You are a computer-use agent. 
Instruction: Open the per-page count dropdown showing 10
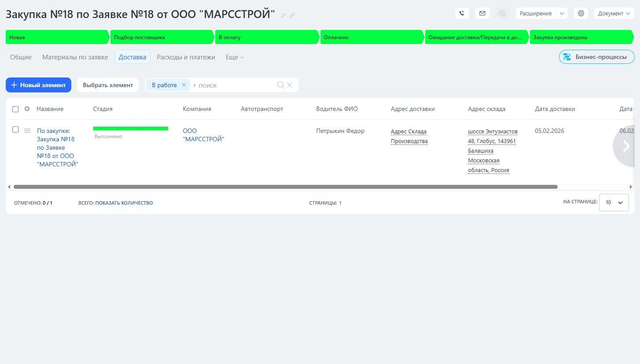point(614,202)
